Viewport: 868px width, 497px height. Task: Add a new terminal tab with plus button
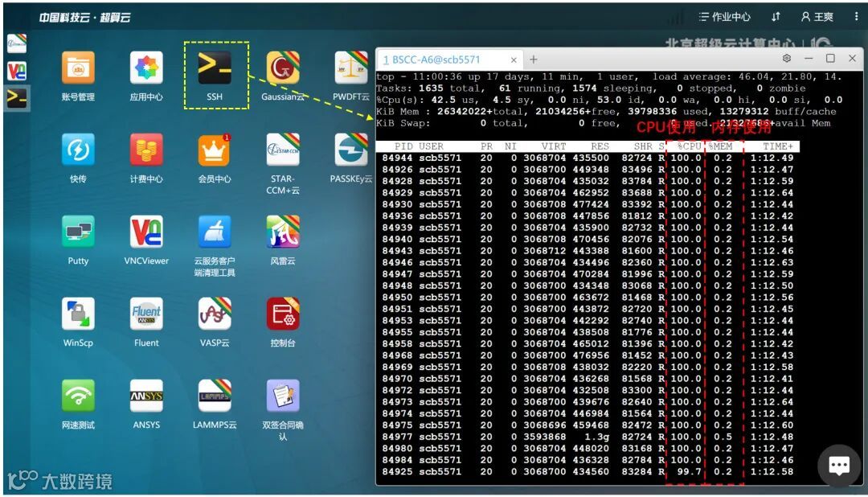[534, 60]
